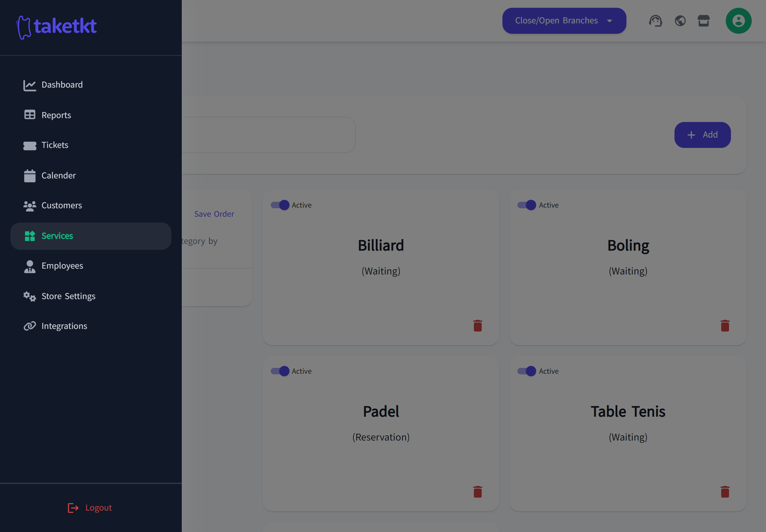
Task: Click the (Waiting) label under Boling
Action: point(628,271)
